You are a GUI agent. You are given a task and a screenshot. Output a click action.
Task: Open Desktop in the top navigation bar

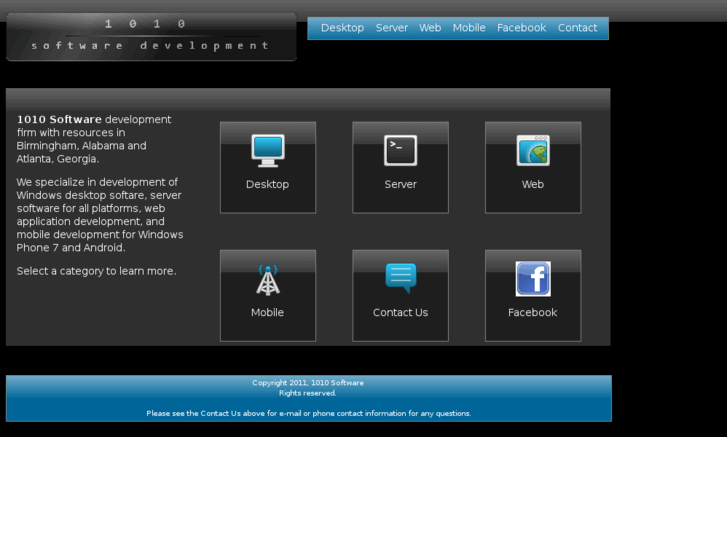click(342, 28)
